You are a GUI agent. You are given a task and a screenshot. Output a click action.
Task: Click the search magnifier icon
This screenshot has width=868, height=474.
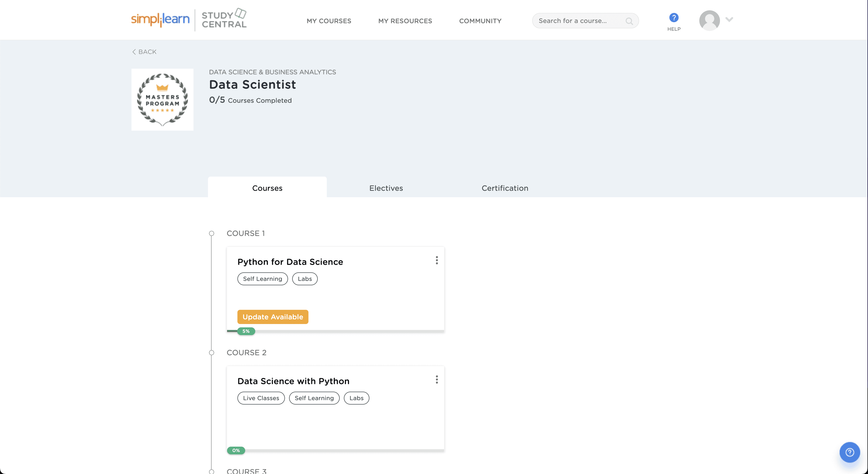click(629, 21)
